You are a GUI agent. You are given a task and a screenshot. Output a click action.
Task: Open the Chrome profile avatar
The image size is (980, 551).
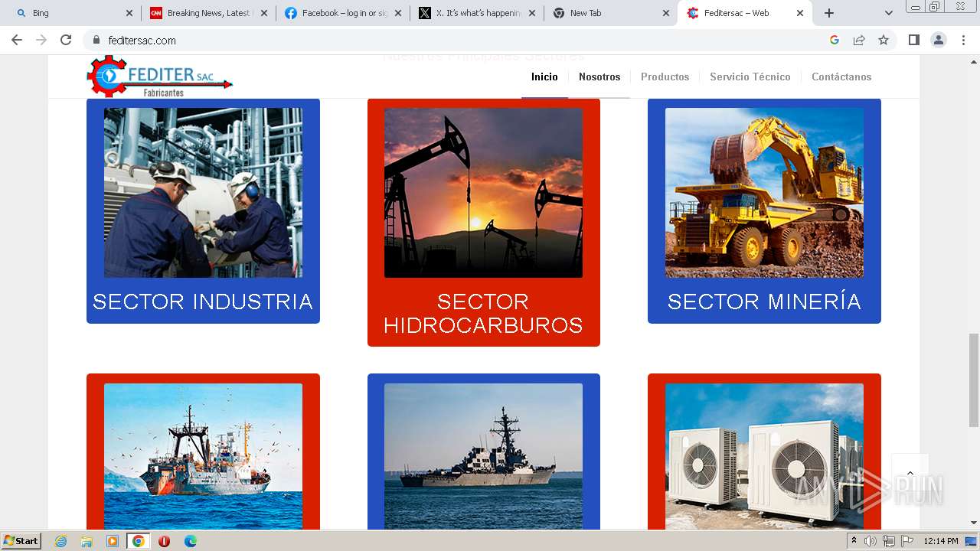click(939, 40)
